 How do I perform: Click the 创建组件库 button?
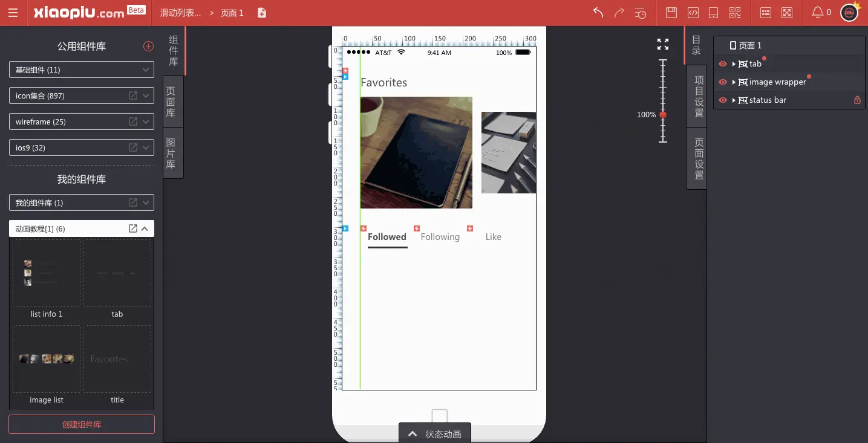pyautogui.click(x=82, y=424)
